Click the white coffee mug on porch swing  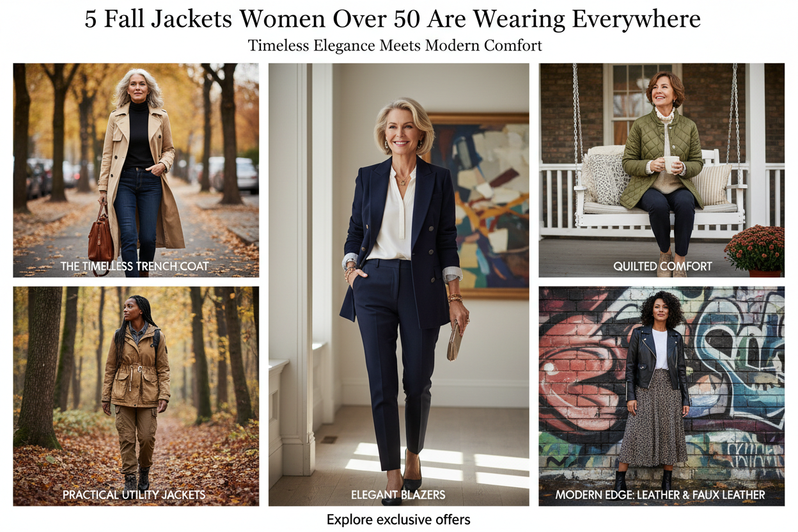[x=671, y=165]
